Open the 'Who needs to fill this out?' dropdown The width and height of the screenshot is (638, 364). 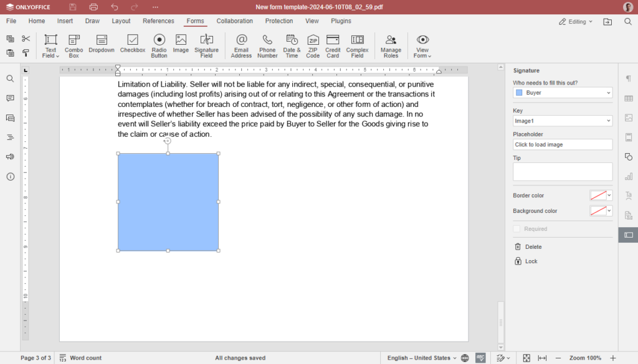point(562,92)
